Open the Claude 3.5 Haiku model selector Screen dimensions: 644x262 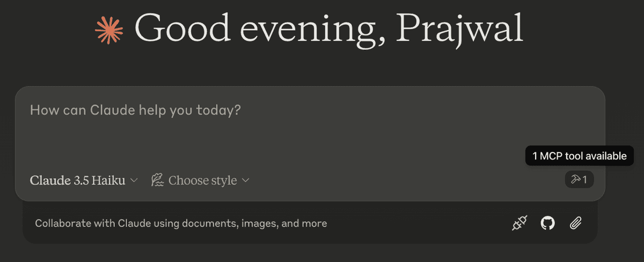click(x=84, y=180)
